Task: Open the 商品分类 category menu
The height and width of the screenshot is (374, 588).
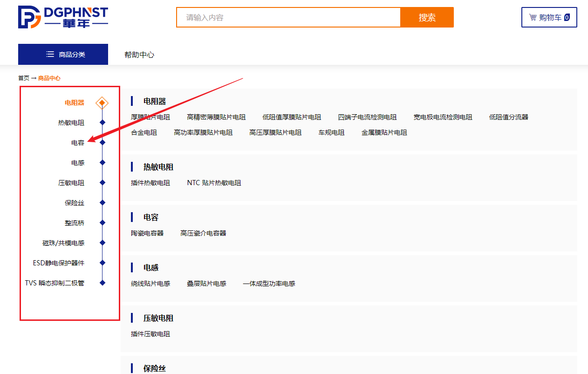Action: tap(63, 54)
